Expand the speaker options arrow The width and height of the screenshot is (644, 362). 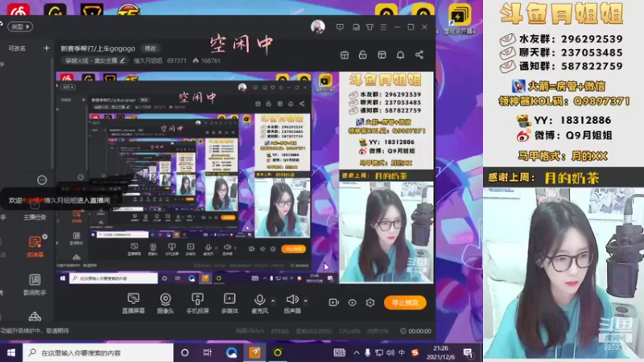click(306, 301)
